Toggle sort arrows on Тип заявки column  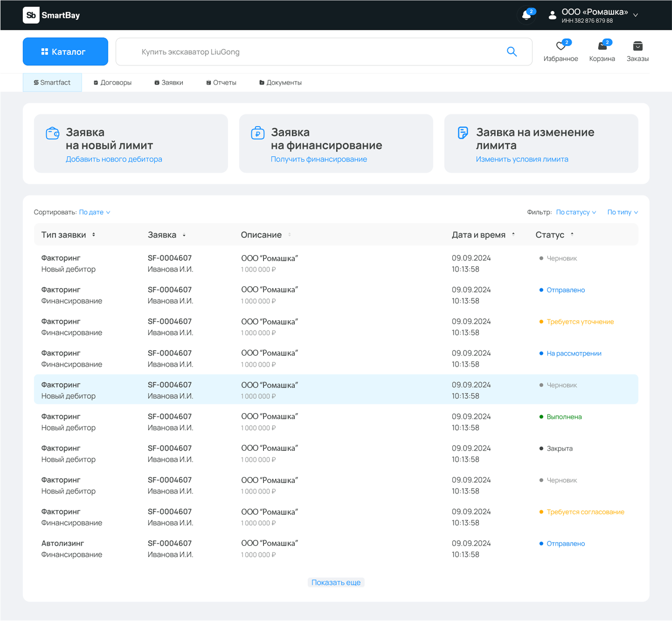point(94,235)
